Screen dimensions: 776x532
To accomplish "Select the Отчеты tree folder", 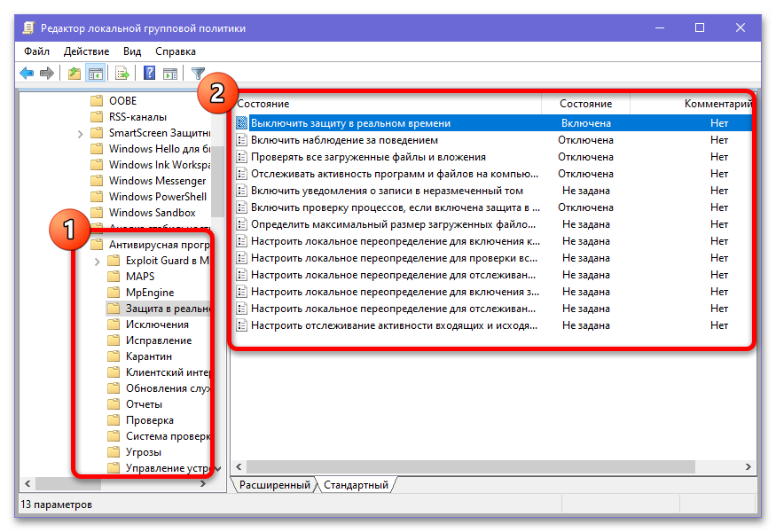I will (135, 403).
